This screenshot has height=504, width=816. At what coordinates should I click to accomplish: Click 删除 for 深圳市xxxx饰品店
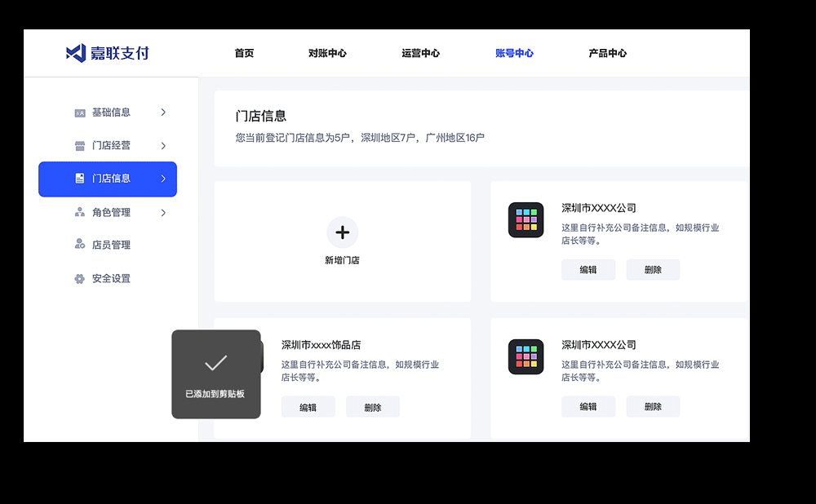[x=373, y=407]
